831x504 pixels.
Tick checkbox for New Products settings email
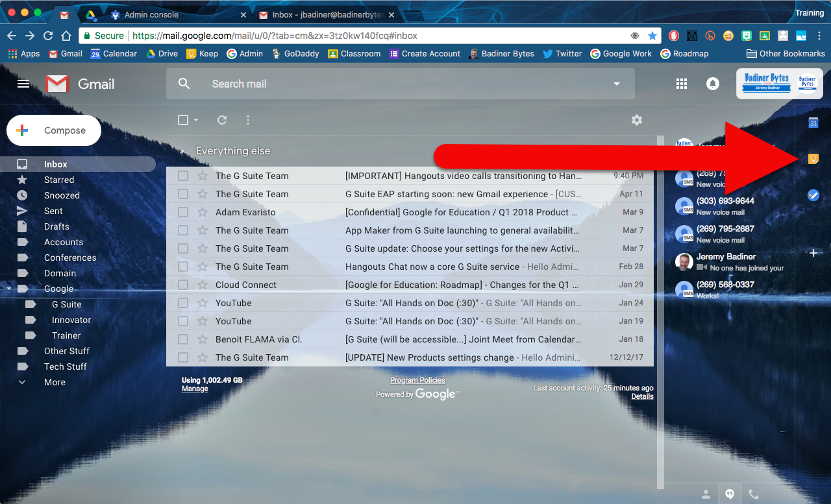pos(183,357)
